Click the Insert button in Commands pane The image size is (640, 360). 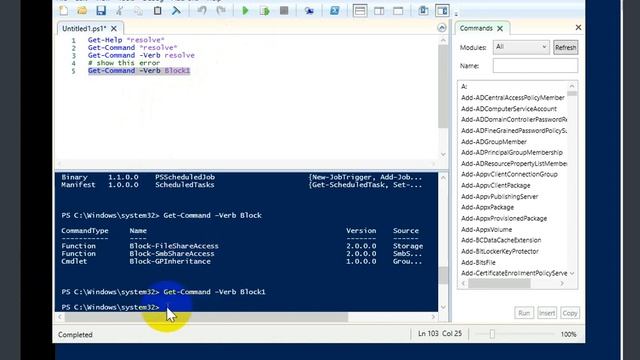(547, 313)
